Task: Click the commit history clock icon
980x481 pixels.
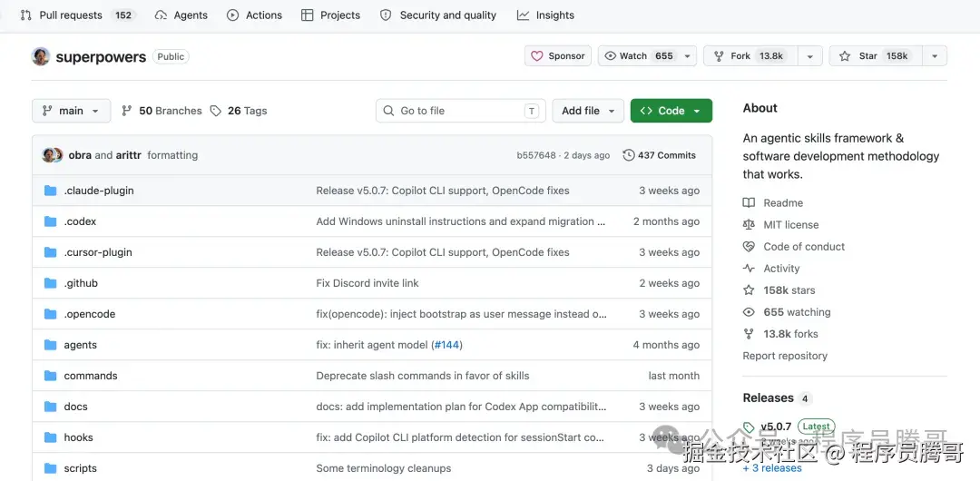Action: [629, 155]
